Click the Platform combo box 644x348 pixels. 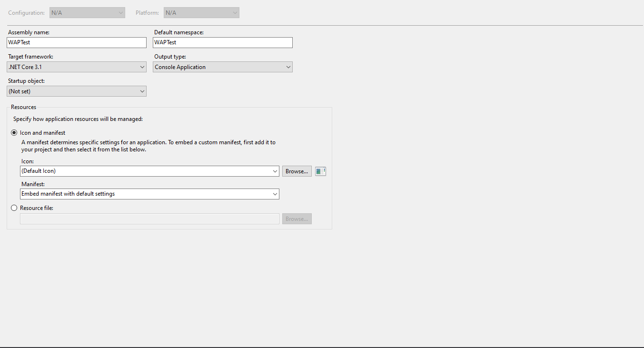[x=201, y=12]
